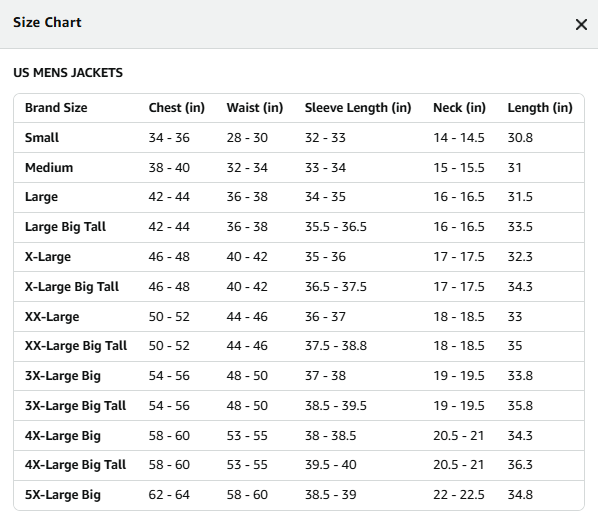598x525 pixels.
Task: Click the Length (in) column header
Action: pos(540,108)
